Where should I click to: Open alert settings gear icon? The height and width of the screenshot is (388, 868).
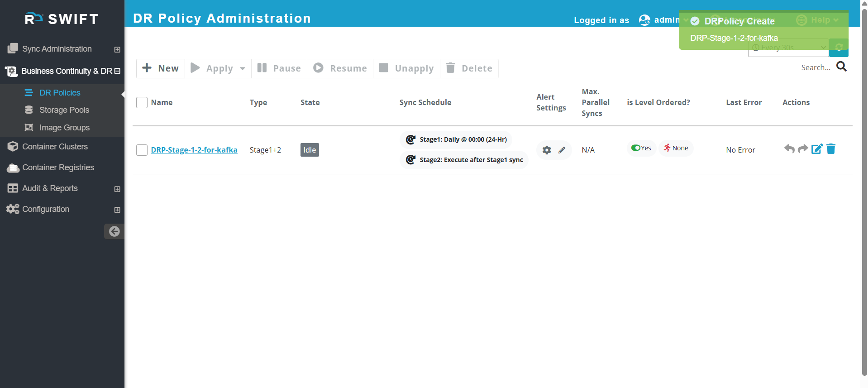point(547,150)
